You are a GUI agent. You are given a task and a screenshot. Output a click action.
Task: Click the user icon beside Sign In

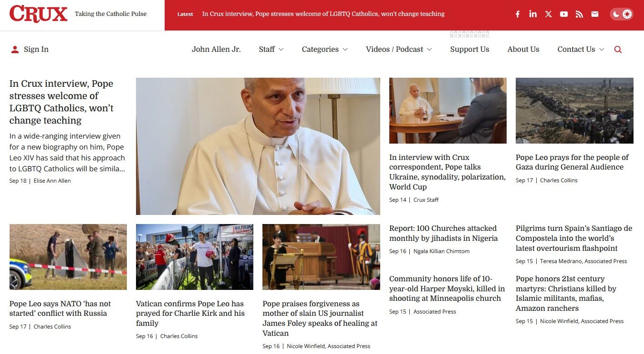[15, 50]
